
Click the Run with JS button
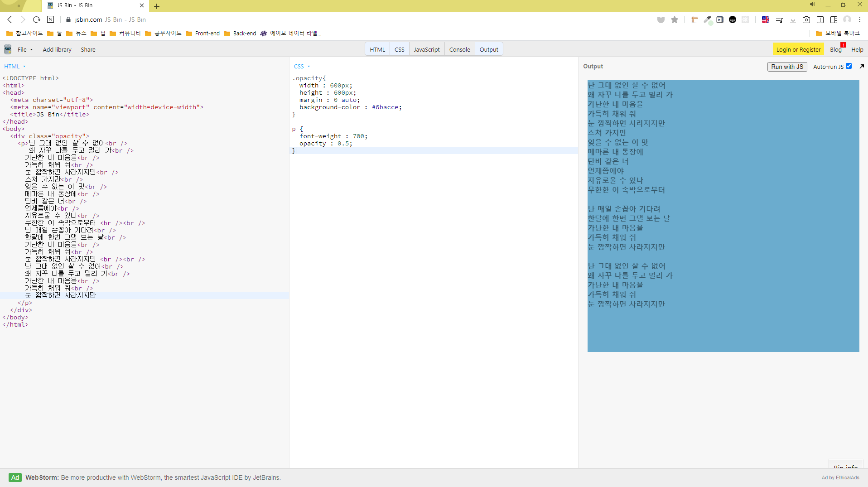click(x=787, y=67)
